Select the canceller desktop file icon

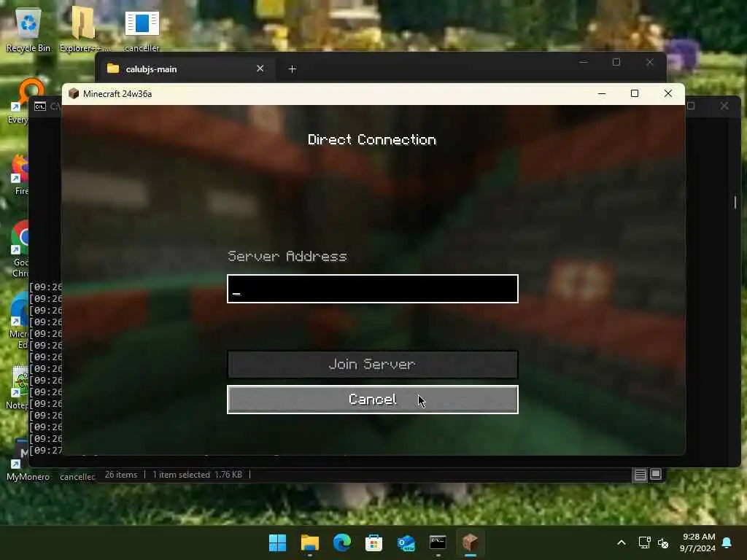[142, 29]
